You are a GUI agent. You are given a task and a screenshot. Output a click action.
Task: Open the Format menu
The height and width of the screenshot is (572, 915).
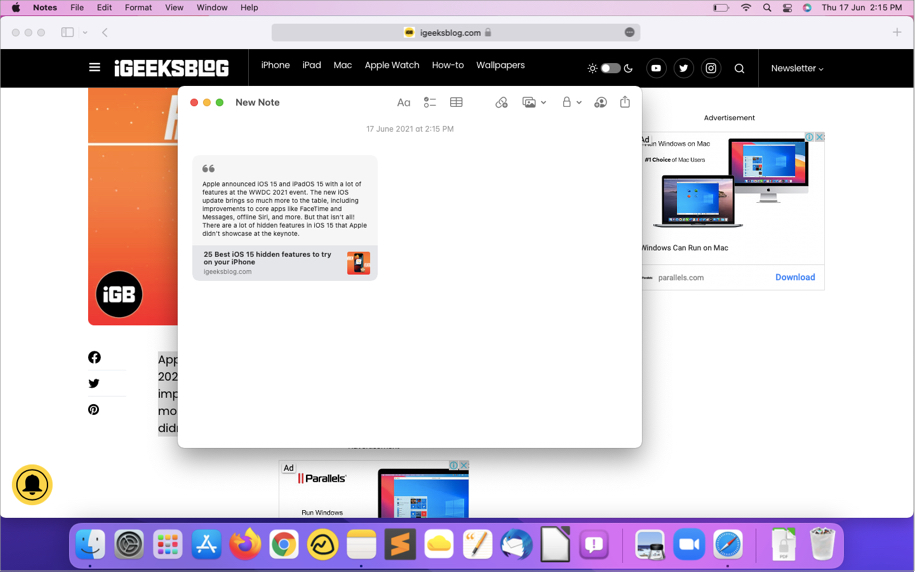(138, 8)
